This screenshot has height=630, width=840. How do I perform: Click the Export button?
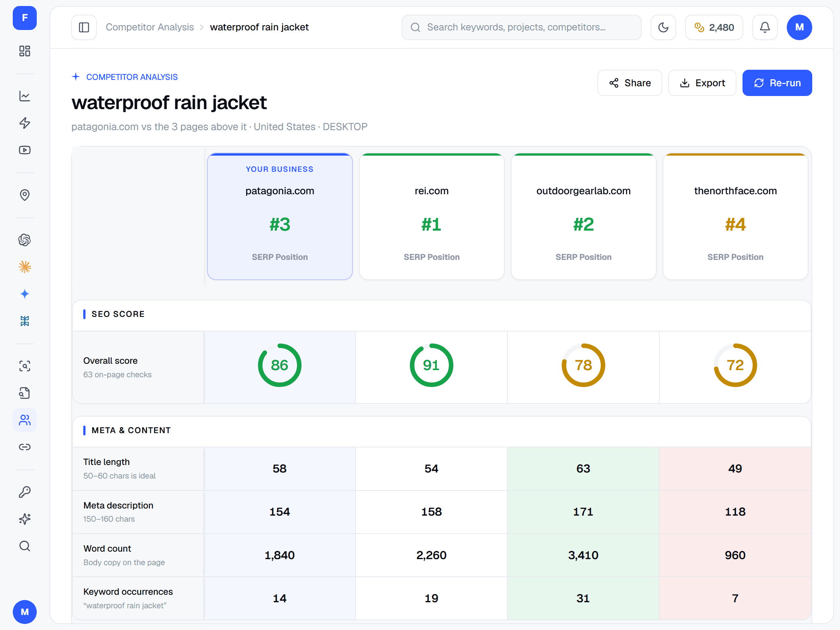coord(702,83)
